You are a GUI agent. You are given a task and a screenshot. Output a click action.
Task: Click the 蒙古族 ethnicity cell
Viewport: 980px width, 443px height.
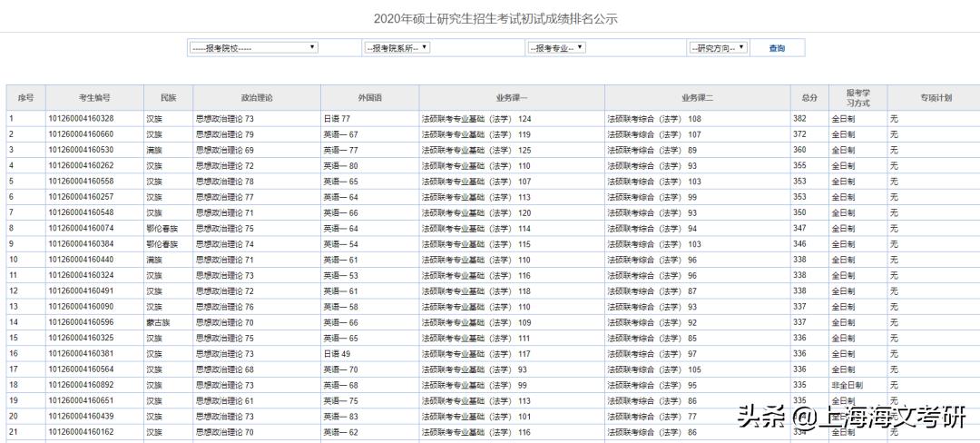pos(158,322)
